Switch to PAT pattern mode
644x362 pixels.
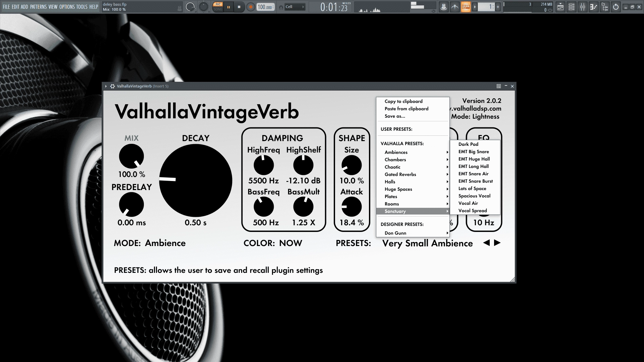[x=218, y=4]
